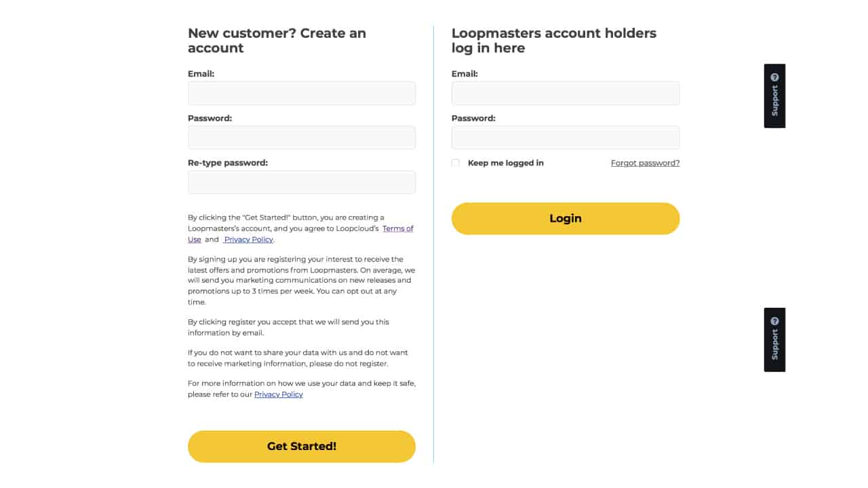The width and height of the screenshot is (868, 488).
Task: Focus the new customer Email field
Action: (301, 94)
